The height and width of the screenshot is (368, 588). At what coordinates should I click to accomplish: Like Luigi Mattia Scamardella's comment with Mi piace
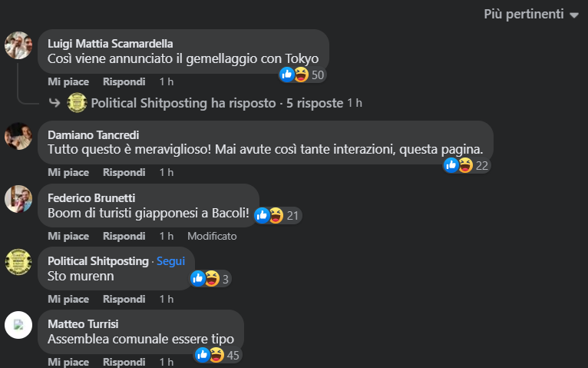pyautogui.click(x=68, y=81)
